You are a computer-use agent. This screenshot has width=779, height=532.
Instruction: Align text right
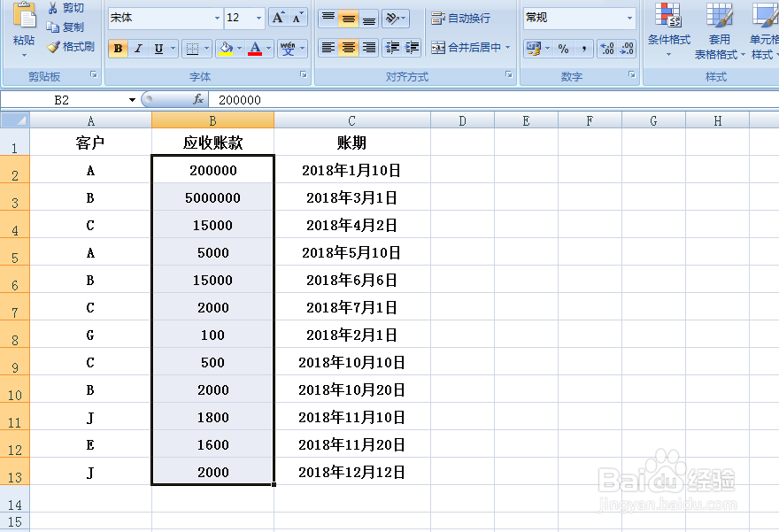[368, 48]
